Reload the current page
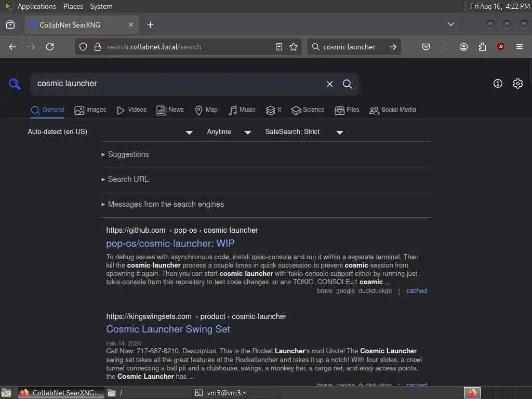Viewport: 532px width, 399px height. coord(50,47)
